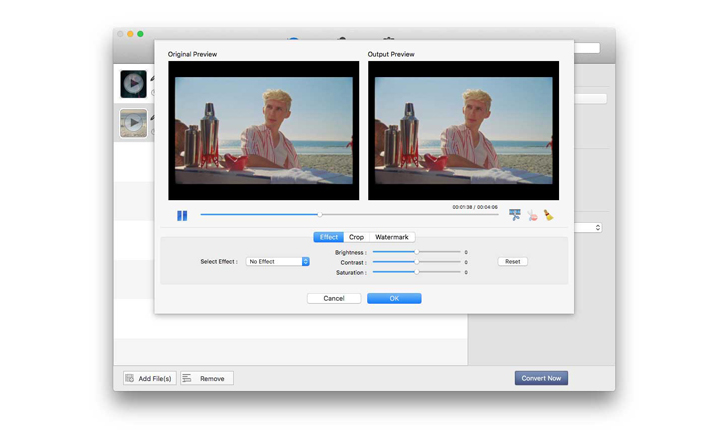Image resolution: width=728 pixels, height=431 pixels.
Task: Click the Brightness slider handle
Action: click(416, 252)
